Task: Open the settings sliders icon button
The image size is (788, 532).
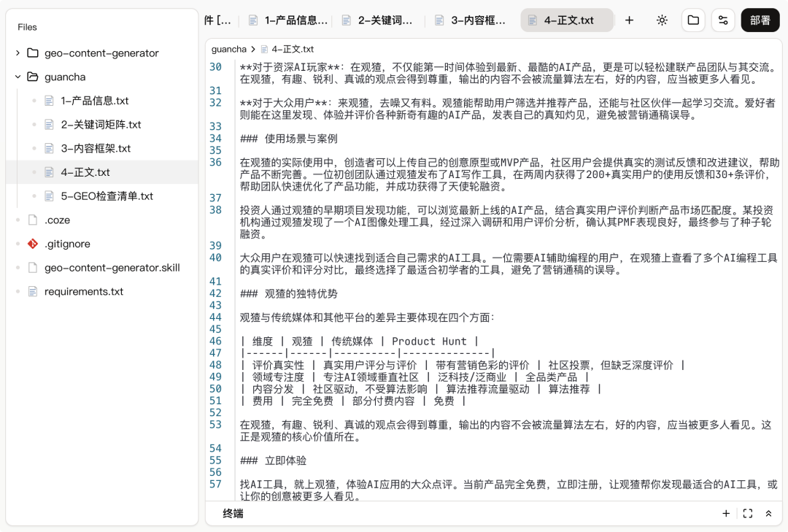Action: 723,20
